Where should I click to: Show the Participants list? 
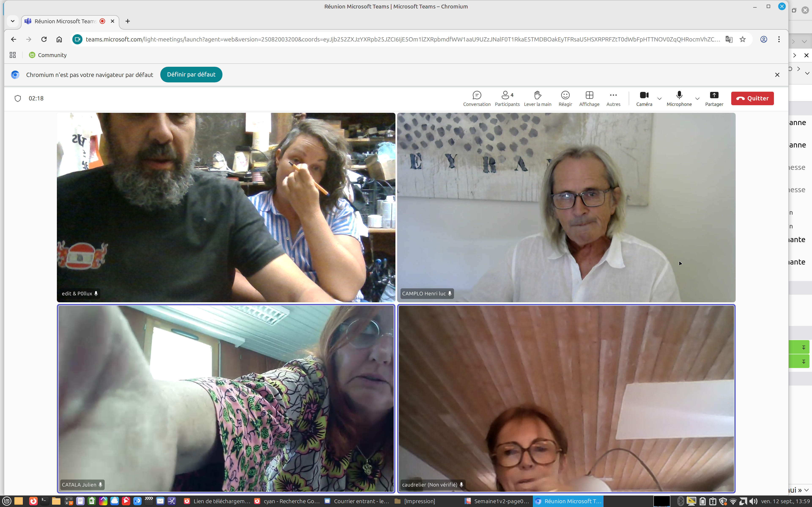point(507,99)
